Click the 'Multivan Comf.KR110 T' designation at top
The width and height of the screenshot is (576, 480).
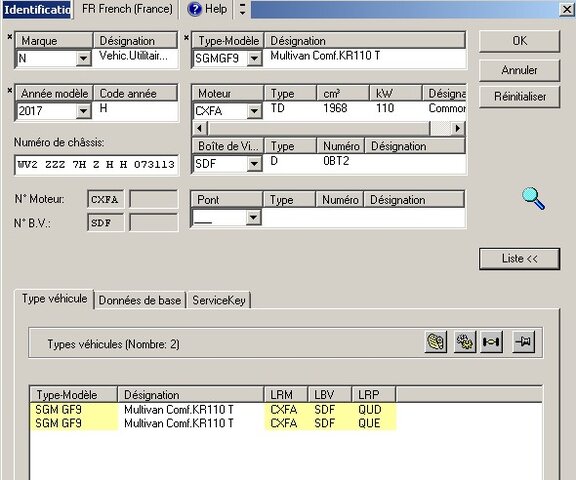pos(325,56)
